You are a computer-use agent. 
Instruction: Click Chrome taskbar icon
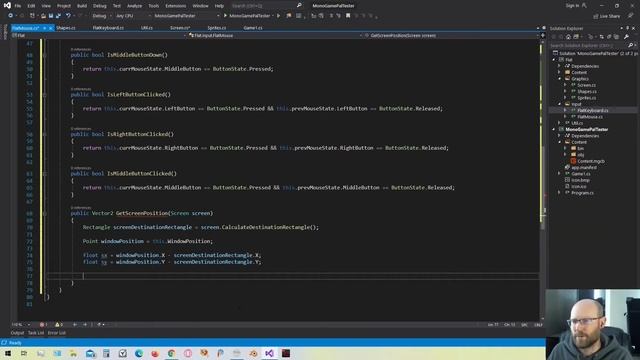pos(171,353)
